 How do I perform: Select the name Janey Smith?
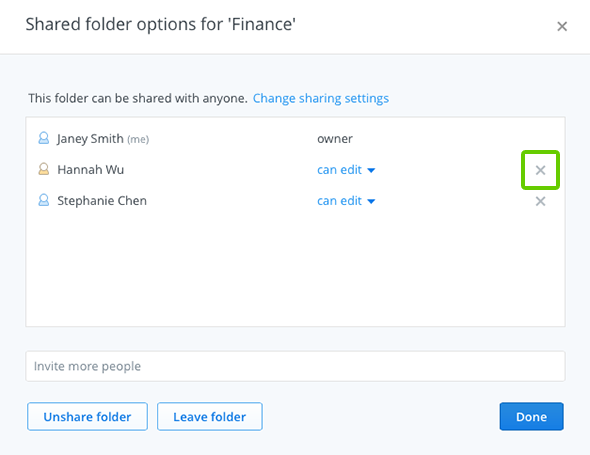[90, 139]
